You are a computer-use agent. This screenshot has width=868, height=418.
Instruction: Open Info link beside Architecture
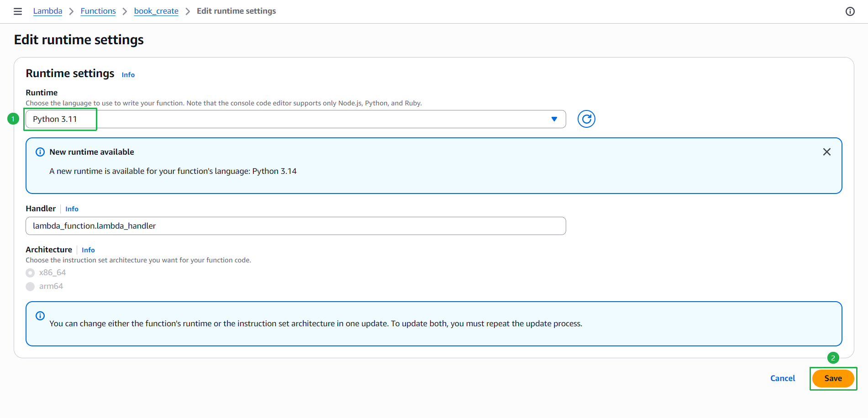point(88,250)
